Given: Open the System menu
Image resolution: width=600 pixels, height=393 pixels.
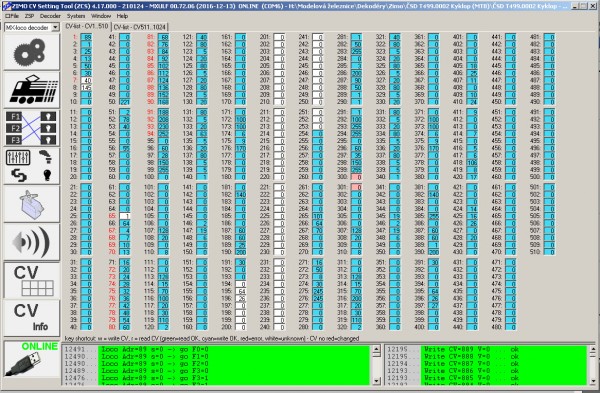Looking at the screenshot, I should [x=76, y=16].
